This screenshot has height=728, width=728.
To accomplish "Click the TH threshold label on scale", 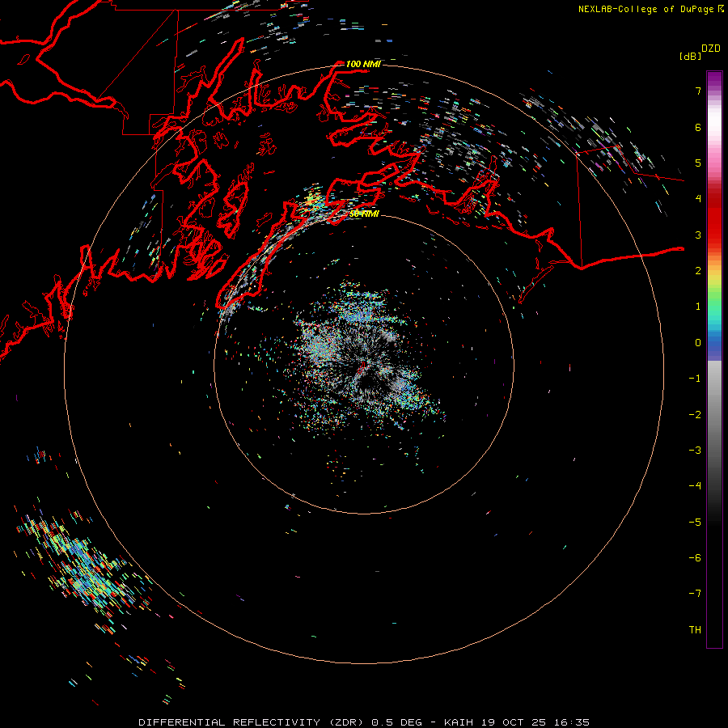I will 695,630.
